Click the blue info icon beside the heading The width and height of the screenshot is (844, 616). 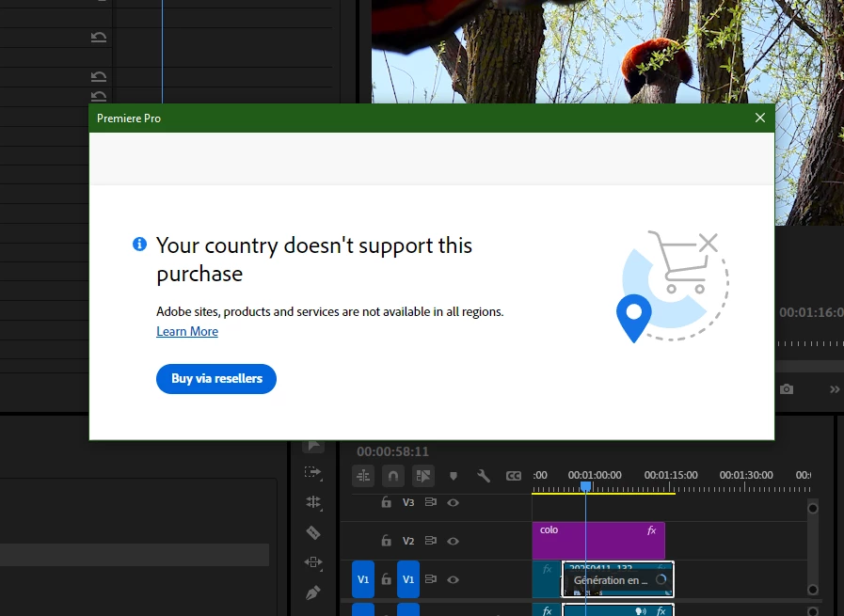(x=139, y=245)
